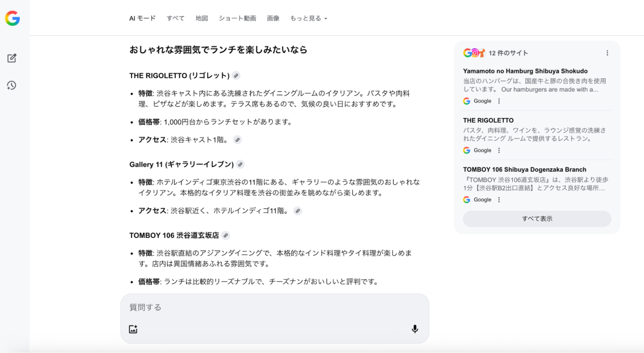Click link icon beside Gallery 11 (ギャラリーイレブン) heading
Viewport: 644px width, 353px height.
240,164
